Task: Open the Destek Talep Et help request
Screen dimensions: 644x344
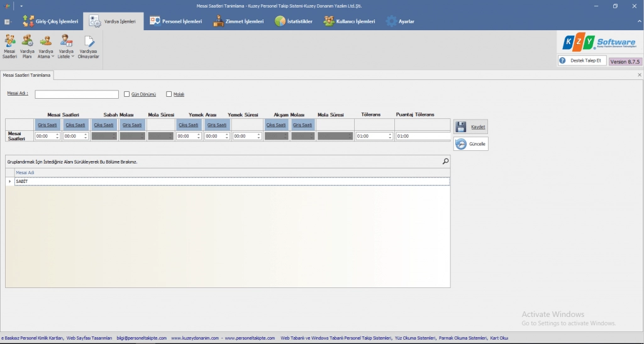Action: click(582, 61)
